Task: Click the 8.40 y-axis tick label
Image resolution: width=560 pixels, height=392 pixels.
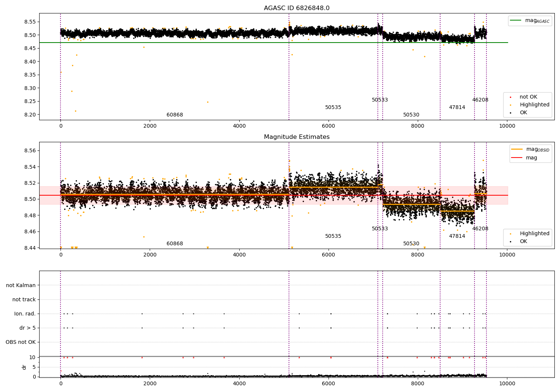Action: 29,62
